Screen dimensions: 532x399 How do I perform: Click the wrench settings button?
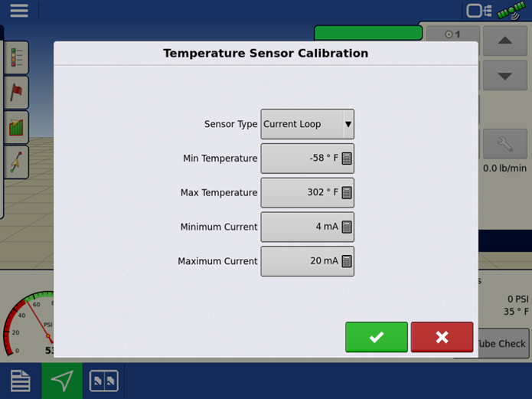tap(504, 144)
